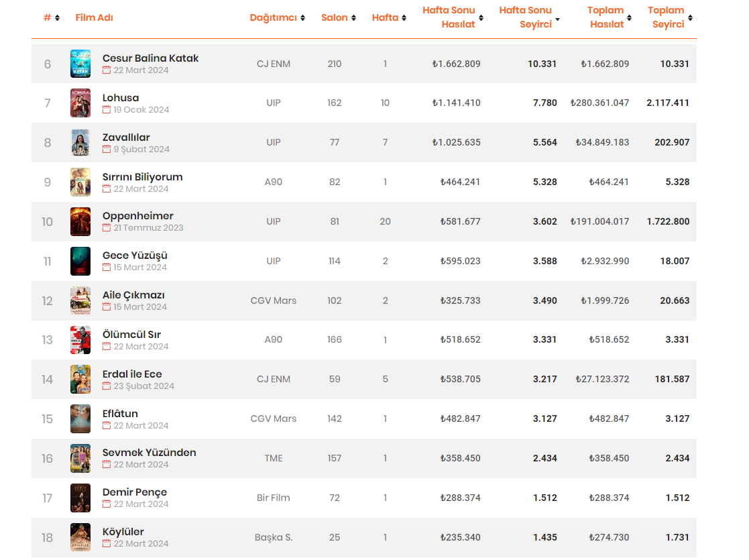Sort by Toplam Seyirci column
This screenshot has height=560, width=749.
point(669,17)
